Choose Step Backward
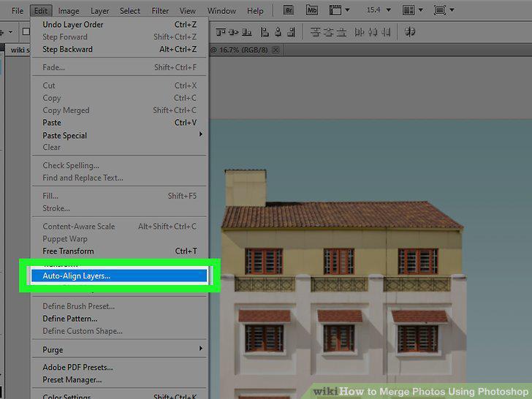This screenshot has width=532, height=399. pyautogui.click(x=120, y=49)
